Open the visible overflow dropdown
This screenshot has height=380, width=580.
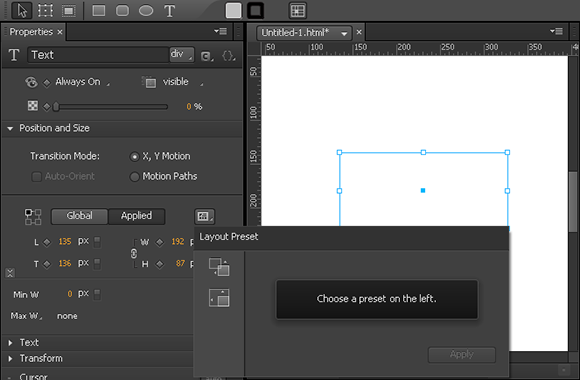coord(183,82)
